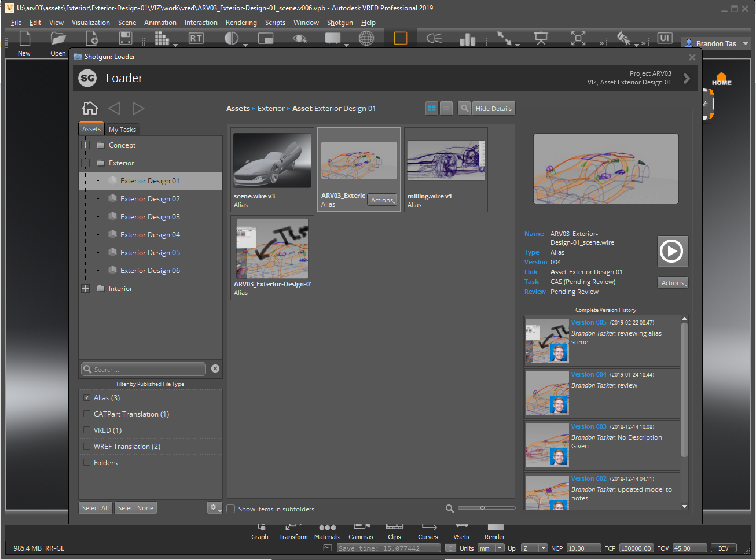Click the Hide Details button
756x560 pixels.
[494, 108]
